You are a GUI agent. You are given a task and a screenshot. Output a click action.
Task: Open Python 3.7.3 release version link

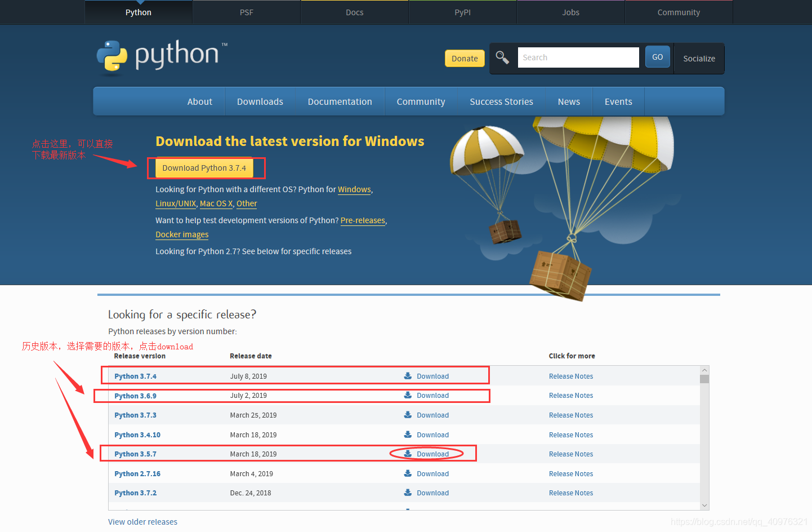(135, 415)
